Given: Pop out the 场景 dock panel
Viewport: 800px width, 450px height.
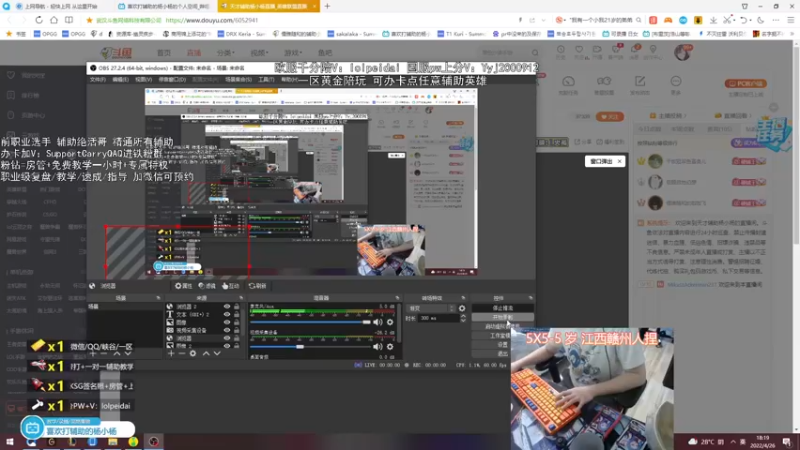Looking at the screenshot, I should [x=158, y=297].
